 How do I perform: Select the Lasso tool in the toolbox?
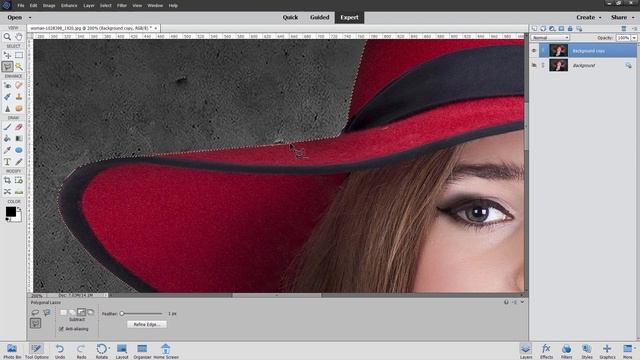point(7,67)
